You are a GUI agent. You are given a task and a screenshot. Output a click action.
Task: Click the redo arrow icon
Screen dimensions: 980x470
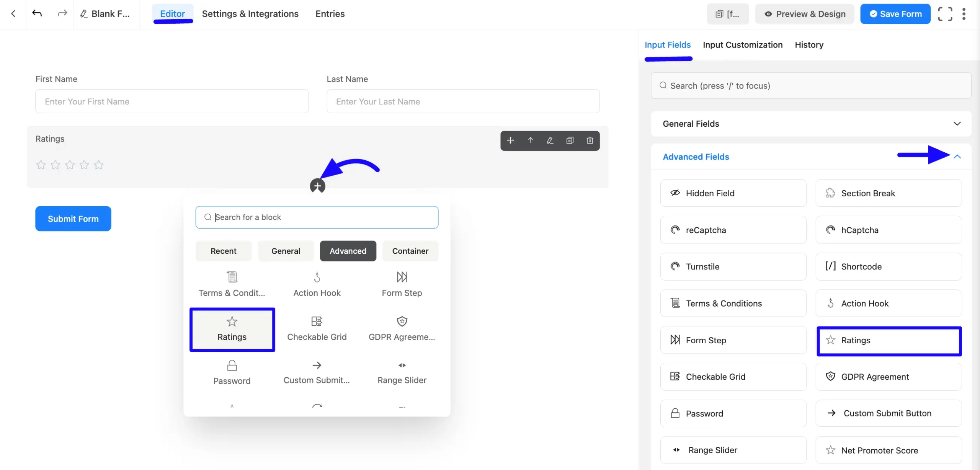62,14
